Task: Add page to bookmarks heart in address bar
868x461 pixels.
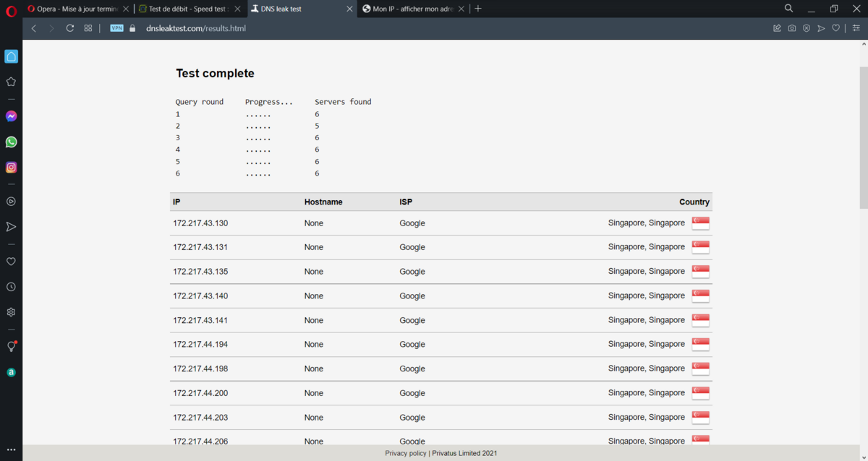Action: 835,28
